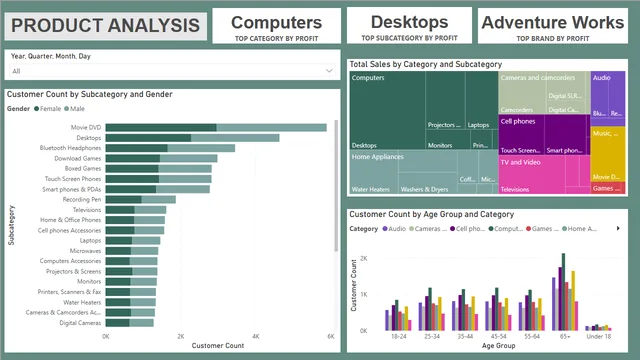Select the Boxed Games label
This screenshot has height=360, width=640.
[82, 169]
